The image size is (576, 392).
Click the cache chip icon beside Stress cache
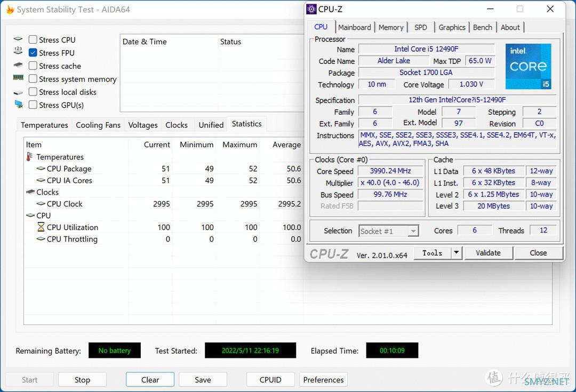pos(18,65)
